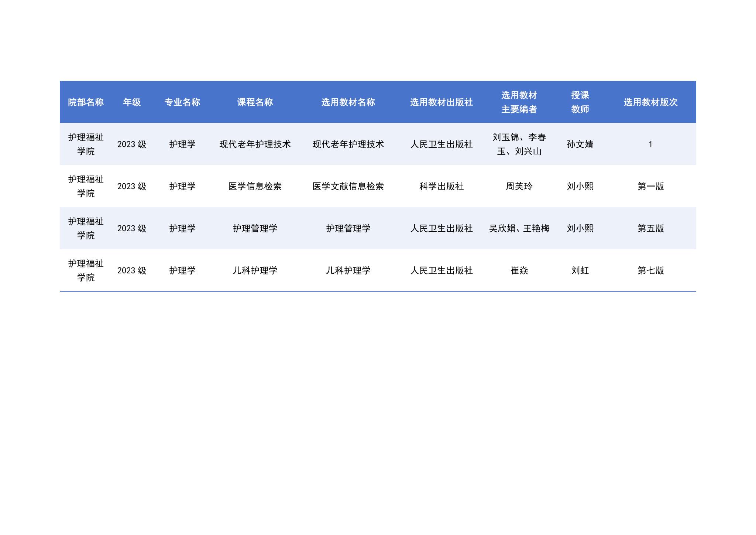Select editors 吴欣娟、王艳梅
Viewport: 756px width, 535px height.
519,229
